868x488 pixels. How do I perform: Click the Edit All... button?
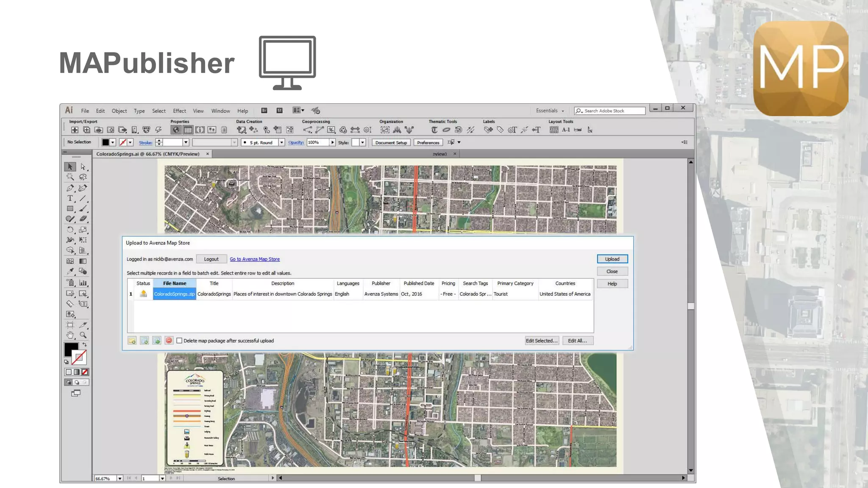coord(577,341)
